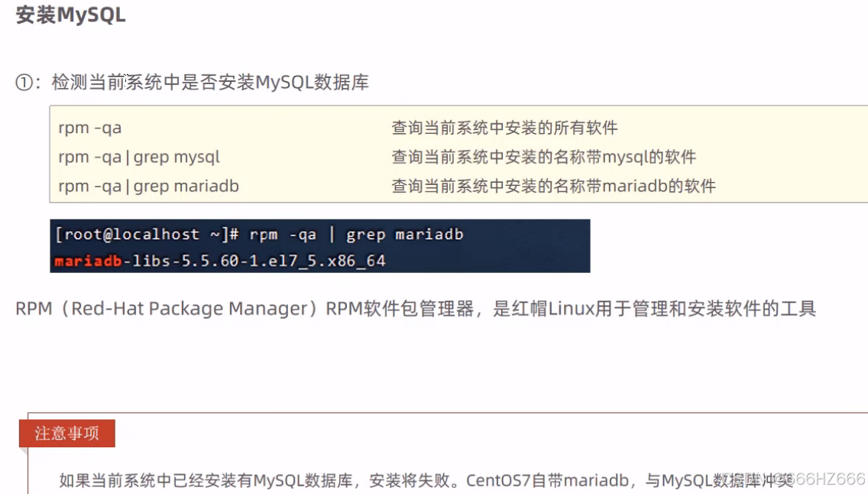Click the "rpm -qa | grep mysql" command
Viewport: 868px width, 494px height.
click(138, 158)
